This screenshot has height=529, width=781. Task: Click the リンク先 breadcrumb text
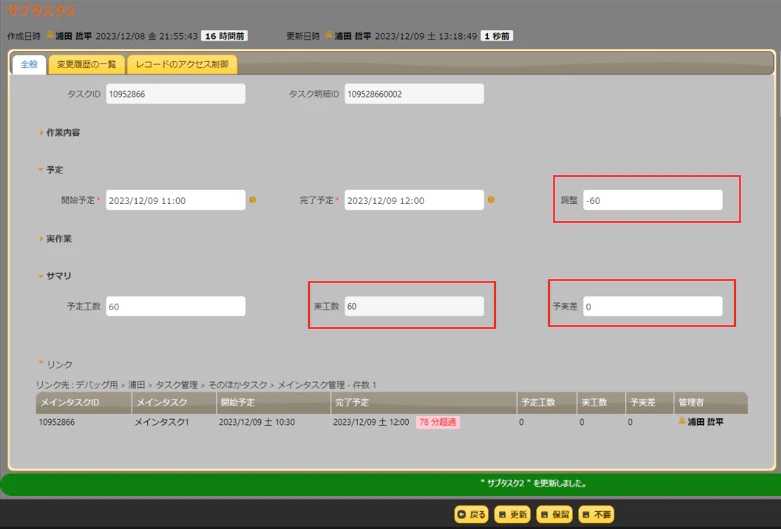(206, 385)
